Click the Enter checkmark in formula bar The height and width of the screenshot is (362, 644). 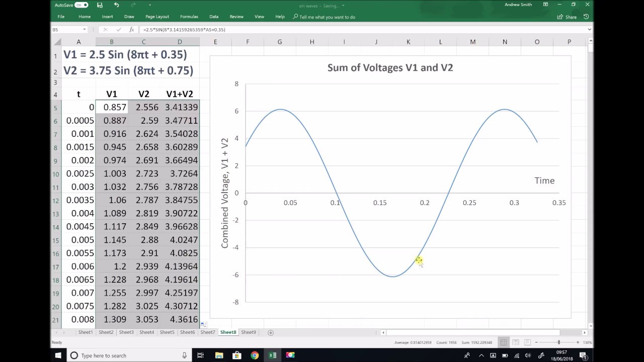118,30
